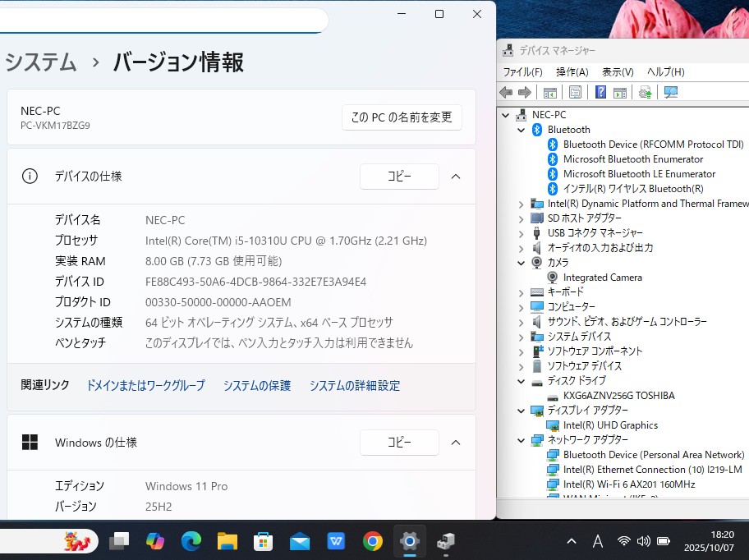The width and height of the screenshot is (749, 560).
Task: Open the 操作(A) menu
Action: [x=572, y=72]
